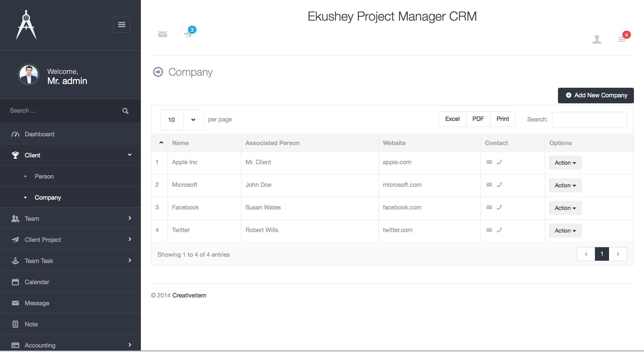Collapse the Client menu section
Viewport: 644px width, 352px height.
130,155
